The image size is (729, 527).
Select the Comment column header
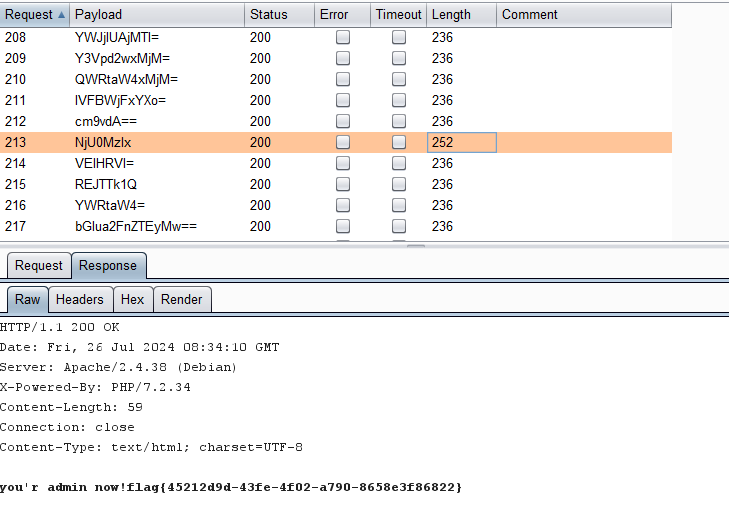point(530,14)
